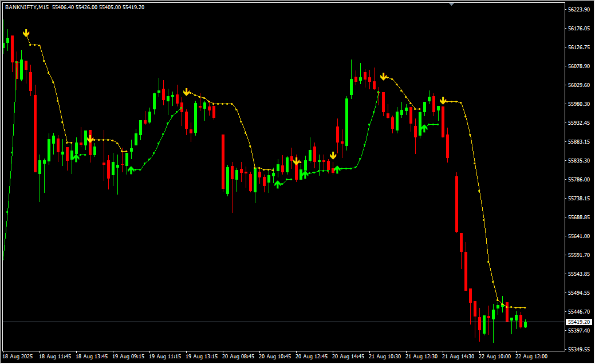This screenshot has width=595, height=364.
Task: Click green up arrow near 21 Aug 12:30
Action: 424,128
